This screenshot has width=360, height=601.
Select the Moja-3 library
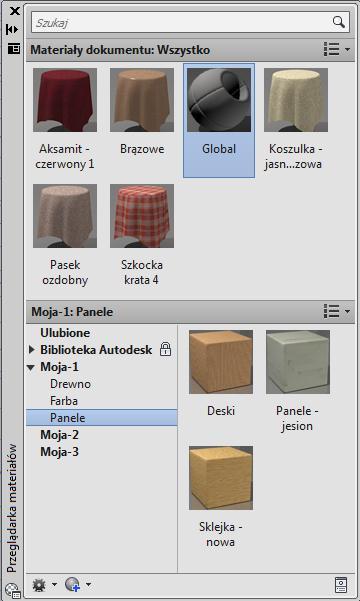coord(59,452)
